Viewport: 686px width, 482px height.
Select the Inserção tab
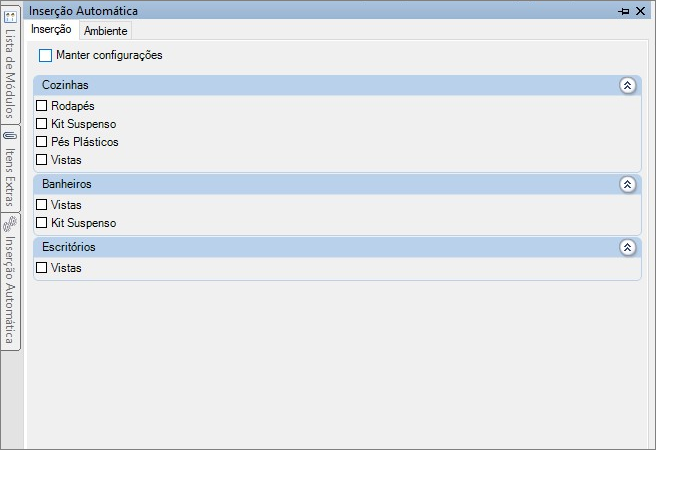click(x=51, y=29)
